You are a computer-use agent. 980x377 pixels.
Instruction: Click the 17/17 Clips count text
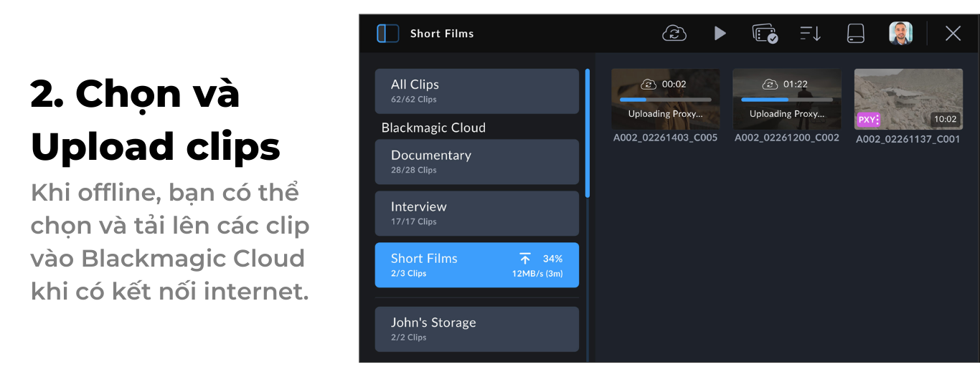point(414,222)
